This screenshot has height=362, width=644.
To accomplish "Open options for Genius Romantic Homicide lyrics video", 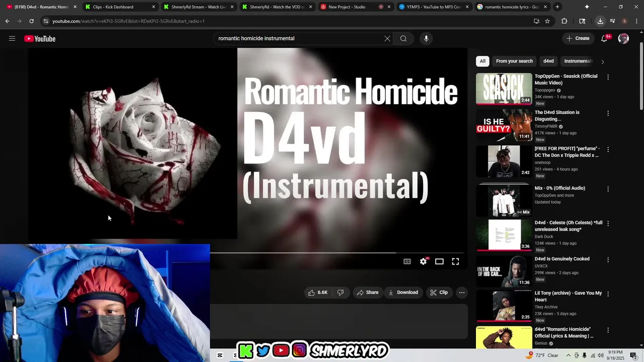I will tap(608, 330).
